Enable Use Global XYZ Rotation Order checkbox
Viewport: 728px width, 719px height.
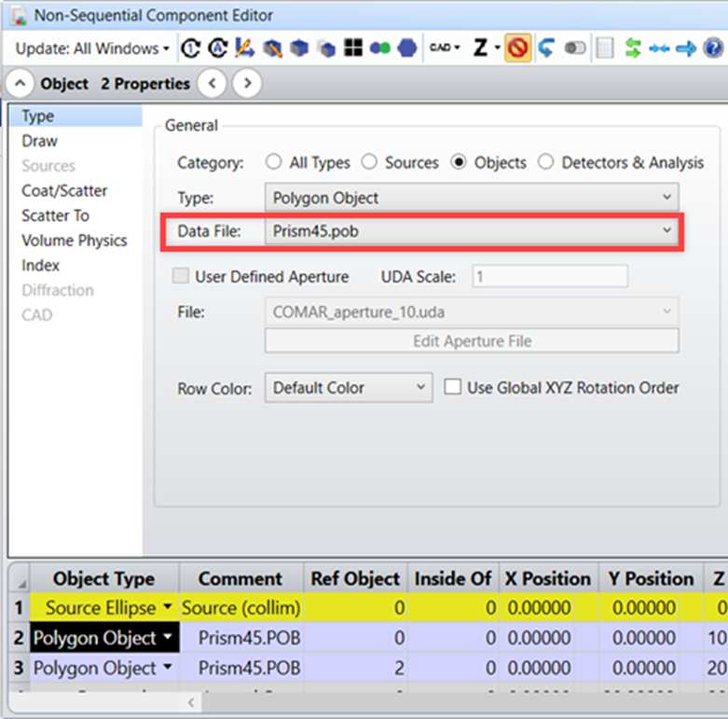coord(453,387)
